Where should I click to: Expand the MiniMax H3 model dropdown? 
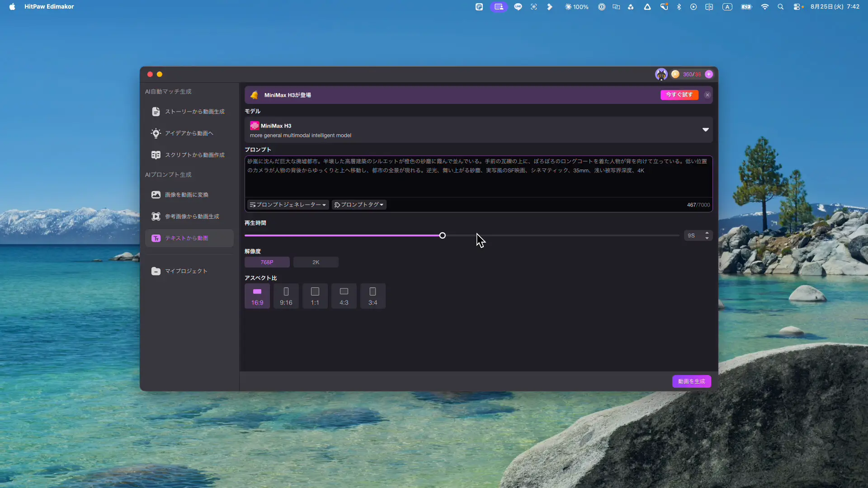coord(705,130)
